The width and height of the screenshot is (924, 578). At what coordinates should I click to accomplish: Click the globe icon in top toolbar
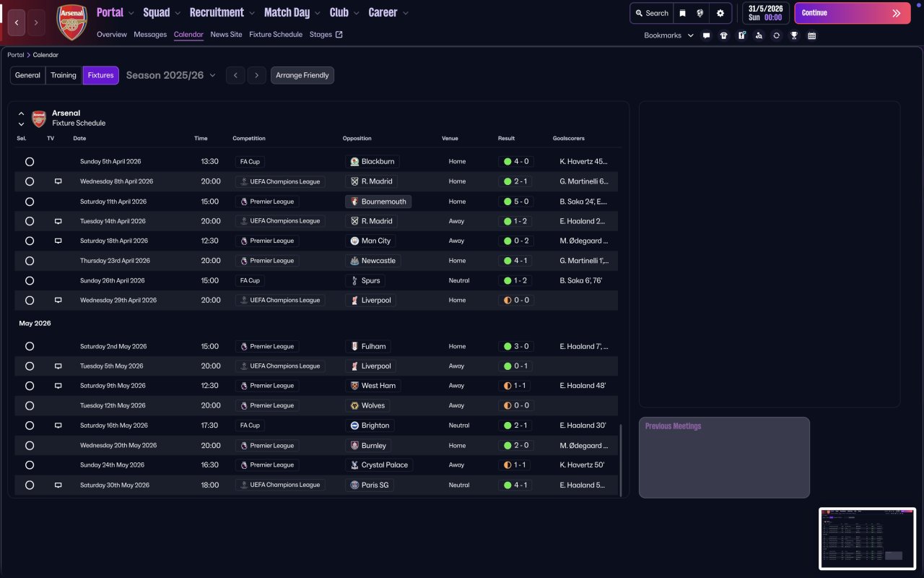(x=700, y=13)
